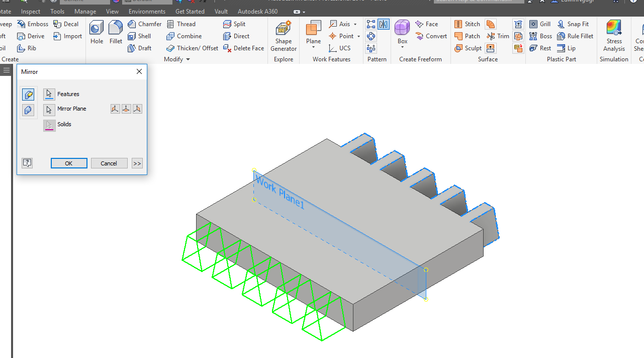
Task: Open the Thicken/Offset tool
Action: click(192, 48)
